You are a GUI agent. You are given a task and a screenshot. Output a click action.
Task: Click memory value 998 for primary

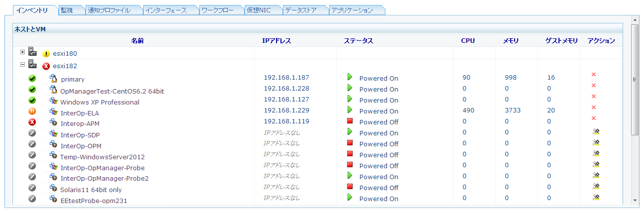point(510,77)
